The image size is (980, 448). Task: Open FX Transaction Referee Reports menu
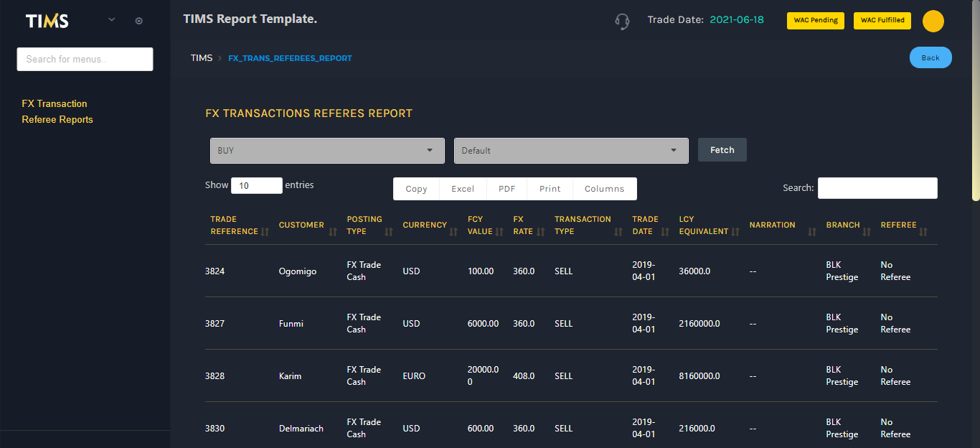(57, 111)
